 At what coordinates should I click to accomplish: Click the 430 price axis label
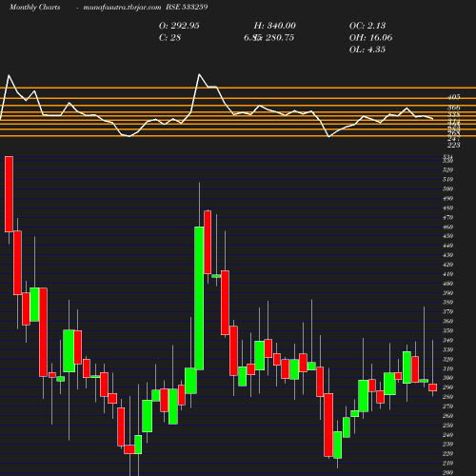pyautogui.click(x=447, y=255)
